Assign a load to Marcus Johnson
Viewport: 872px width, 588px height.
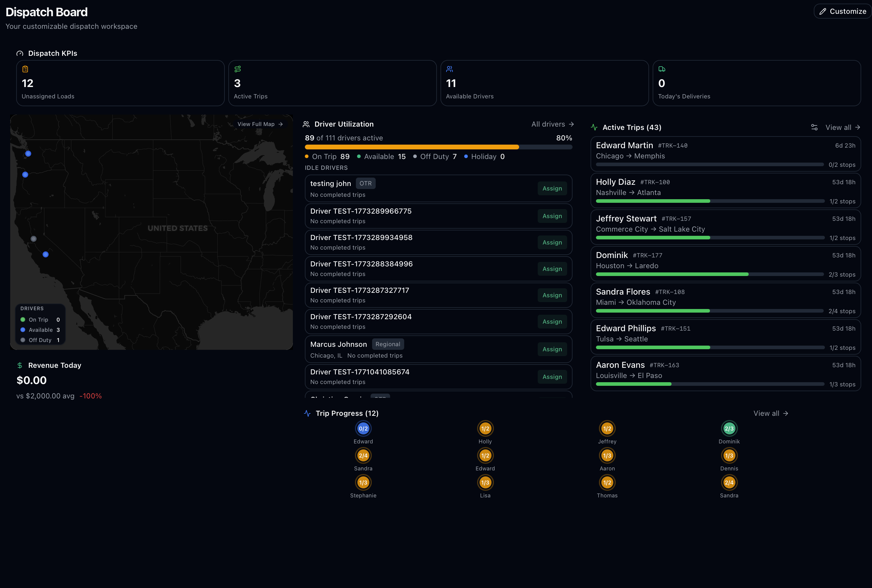point(552,349)
